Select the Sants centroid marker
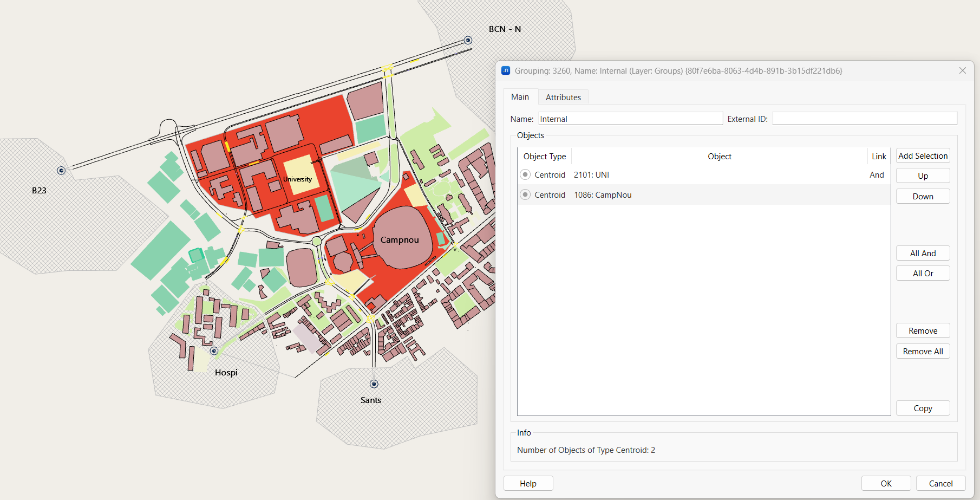Viewport: 980px width, 500px height. point(374,384)
